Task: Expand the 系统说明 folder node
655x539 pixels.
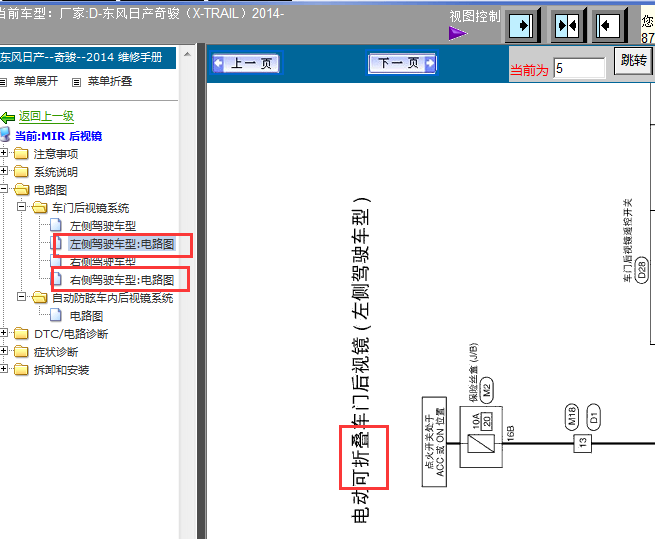Action: click(x=3, y=171)
